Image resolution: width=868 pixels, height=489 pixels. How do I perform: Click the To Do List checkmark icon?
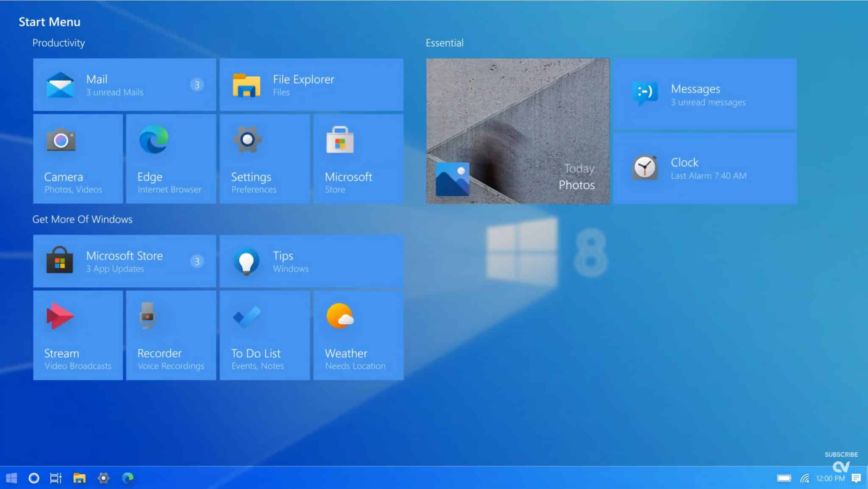[247, 317]
